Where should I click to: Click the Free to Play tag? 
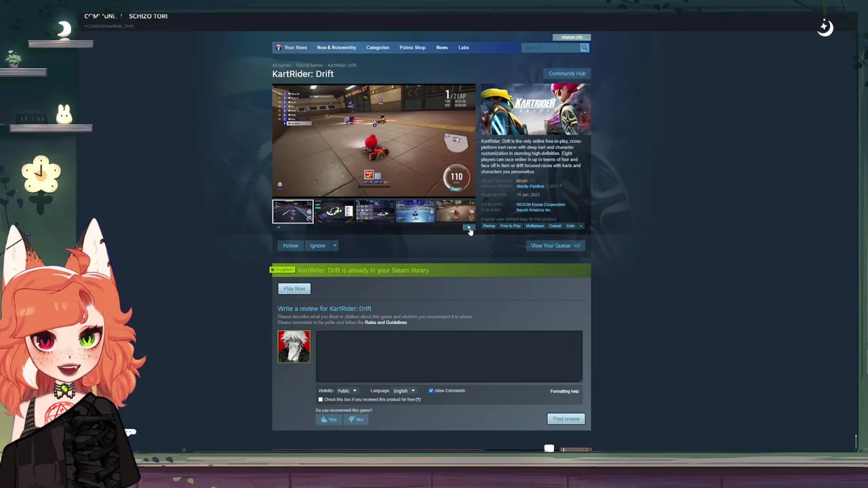coord(510,226)
